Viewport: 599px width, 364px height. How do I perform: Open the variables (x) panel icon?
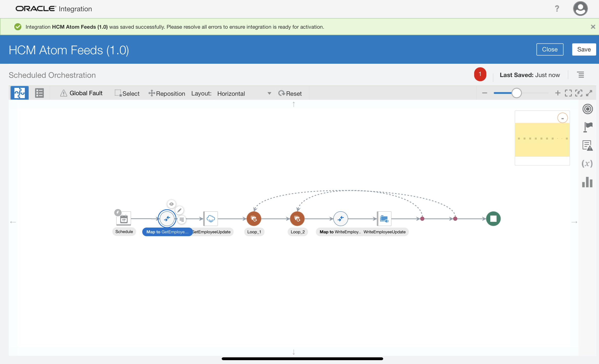click(x=587, y=164)
